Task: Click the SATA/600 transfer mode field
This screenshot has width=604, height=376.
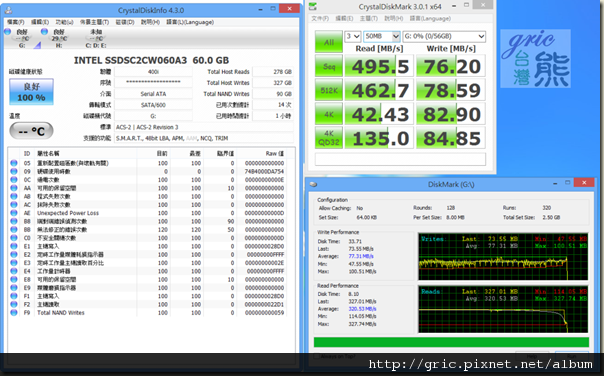Action: [153, 105]
